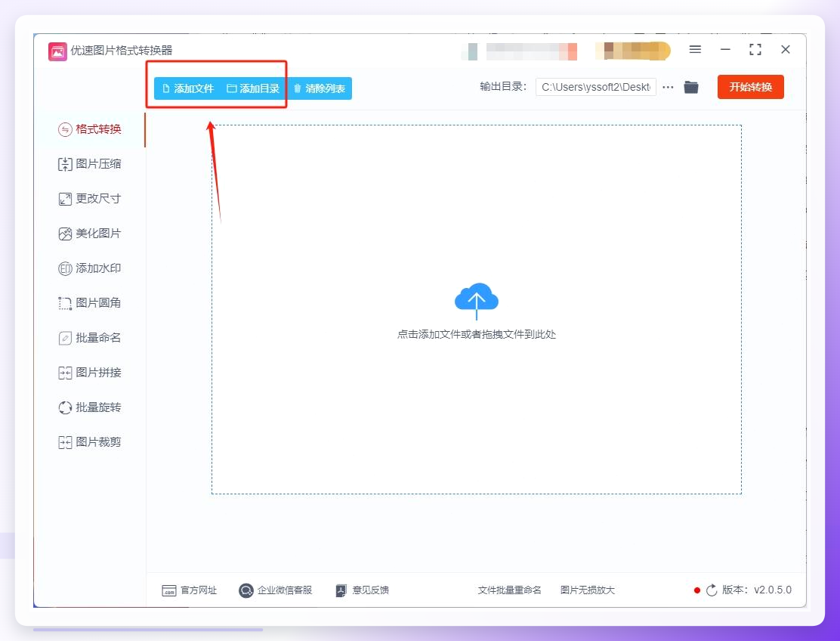This screenshot has width=840, height=641.
Task: Click the 图片裁剪 crop icon
Action: [65, 443]
